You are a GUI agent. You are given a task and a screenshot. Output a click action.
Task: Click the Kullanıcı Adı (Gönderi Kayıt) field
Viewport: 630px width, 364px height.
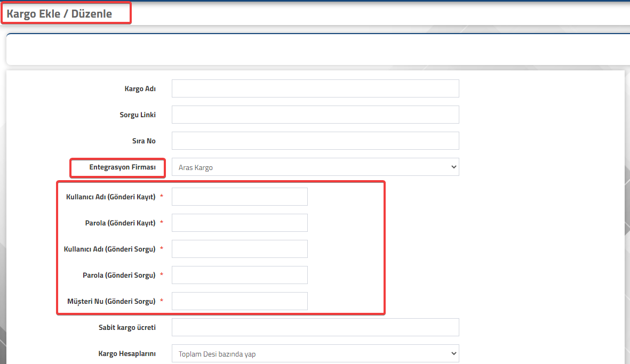(x=240, y=197)
